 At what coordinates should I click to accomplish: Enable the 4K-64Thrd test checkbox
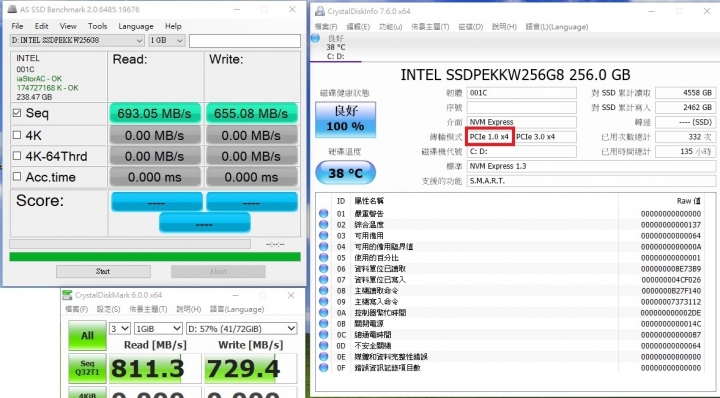pyautogui.click(x=17, y=156)
